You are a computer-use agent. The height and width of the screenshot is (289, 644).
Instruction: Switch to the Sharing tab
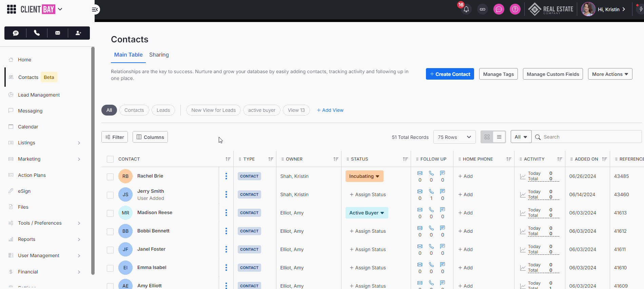159,55
